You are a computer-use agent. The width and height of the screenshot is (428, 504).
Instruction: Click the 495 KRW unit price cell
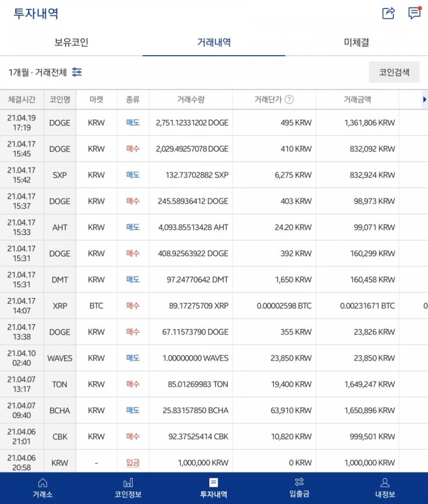coord(274,123)
